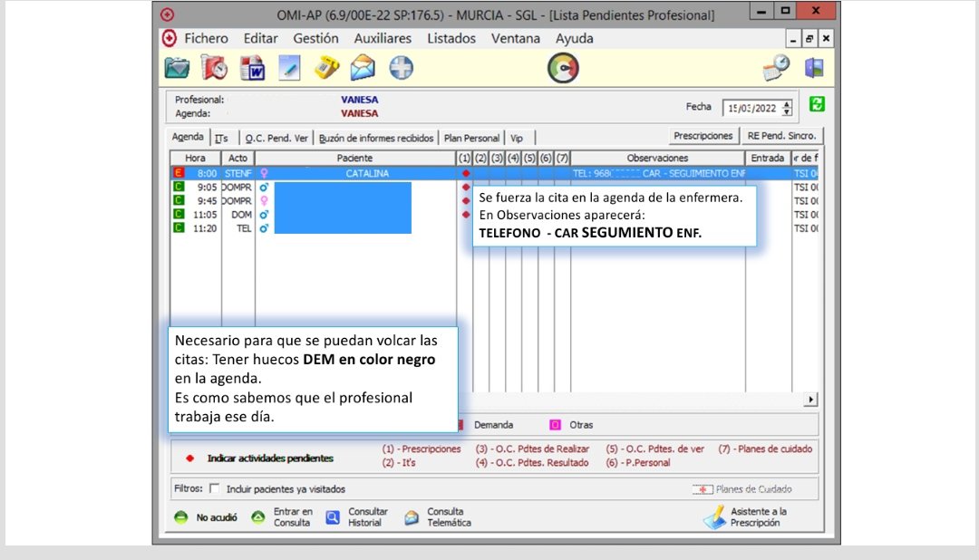Enable Incluir pacientes ya visitados checkbox
Image resolution: width=979 pixels, height=560 pixels.
click(x=214, y=488)
